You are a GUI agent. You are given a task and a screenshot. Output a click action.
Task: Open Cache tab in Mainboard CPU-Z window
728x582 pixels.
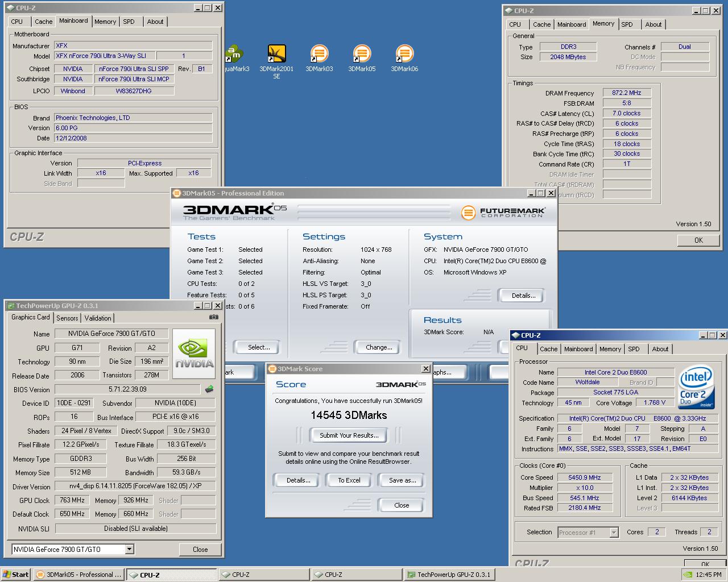pos(43,22)
